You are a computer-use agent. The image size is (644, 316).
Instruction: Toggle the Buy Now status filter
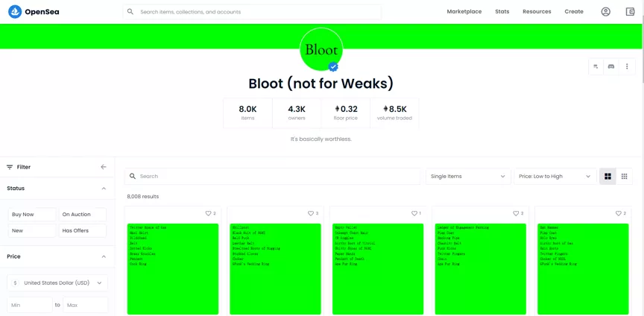[32, 215]
